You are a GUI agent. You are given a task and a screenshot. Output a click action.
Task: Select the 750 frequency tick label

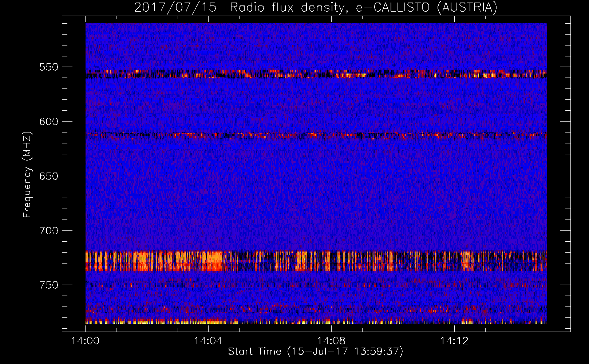49,285
